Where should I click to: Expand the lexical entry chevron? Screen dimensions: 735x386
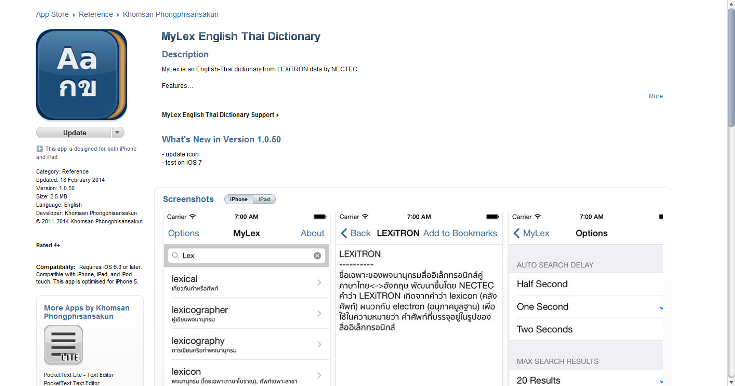pyautogui.click(x=319, y=283)
